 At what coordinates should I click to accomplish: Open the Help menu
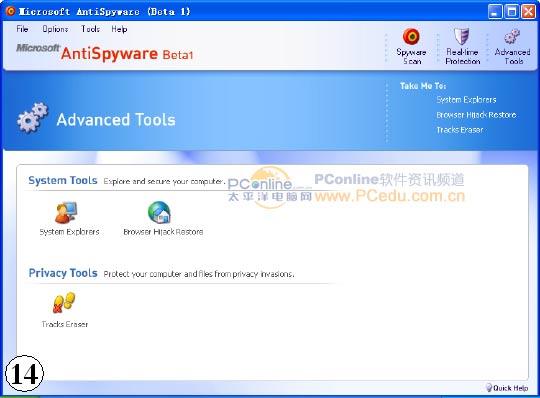point(119,29)
